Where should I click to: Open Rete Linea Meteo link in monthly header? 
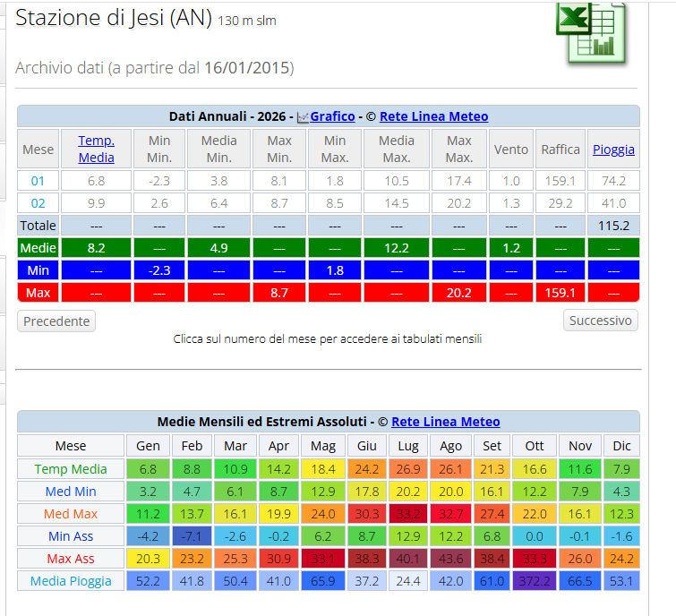tap(445, 422)
